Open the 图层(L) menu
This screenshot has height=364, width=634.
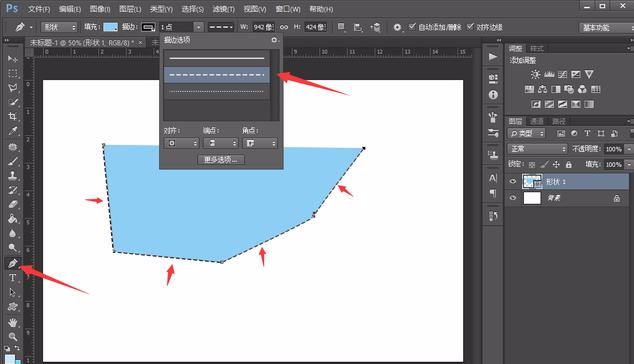[x=130, y=8]
